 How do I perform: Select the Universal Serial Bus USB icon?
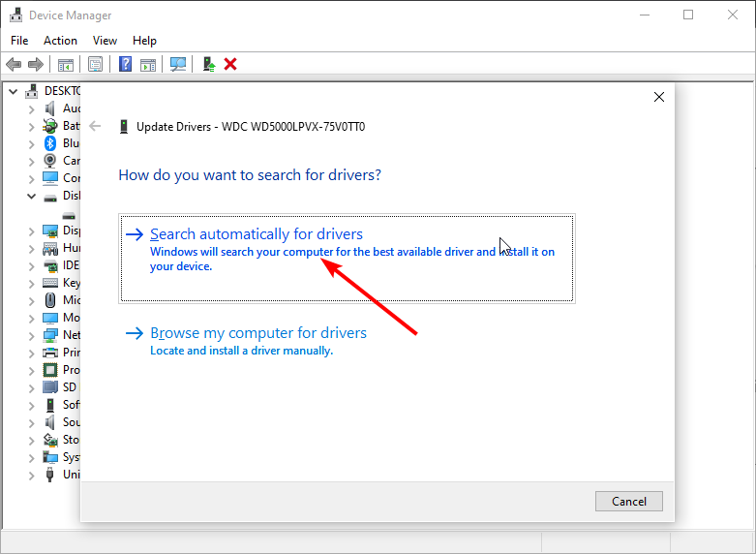[50, 475]
